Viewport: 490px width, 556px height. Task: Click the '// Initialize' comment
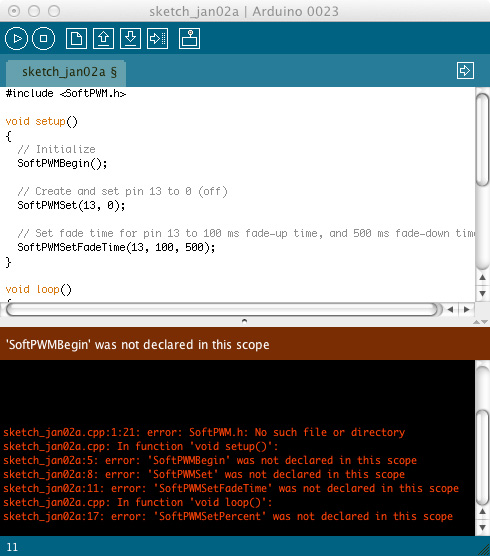coord(56,149)
